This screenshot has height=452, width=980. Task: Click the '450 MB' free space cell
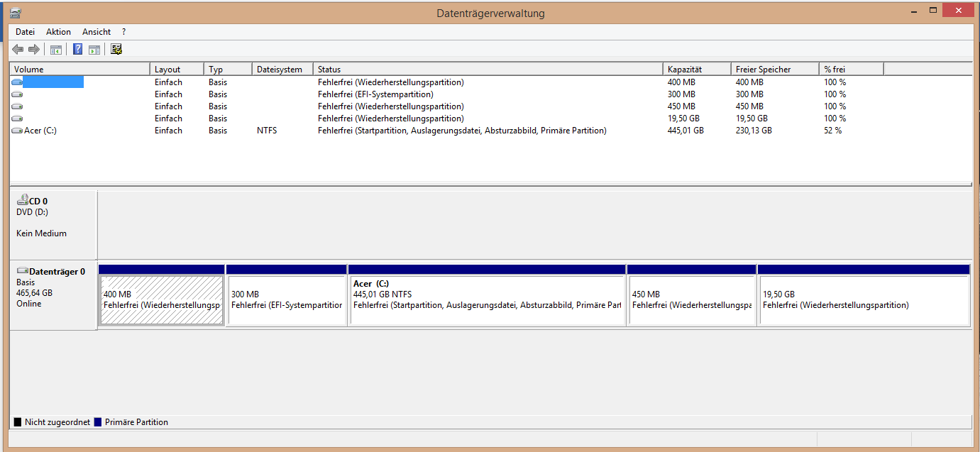click(x=749, y=106)
